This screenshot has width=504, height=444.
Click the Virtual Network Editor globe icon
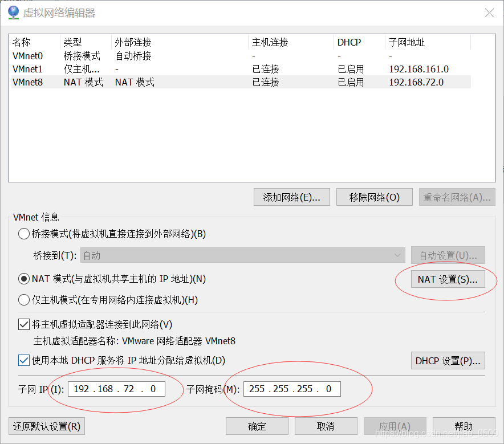pos(14,13)
